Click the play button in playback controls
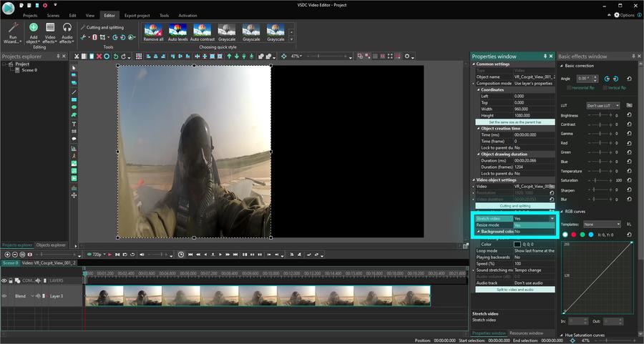This screenshot has height=344, width=644. 220,255
